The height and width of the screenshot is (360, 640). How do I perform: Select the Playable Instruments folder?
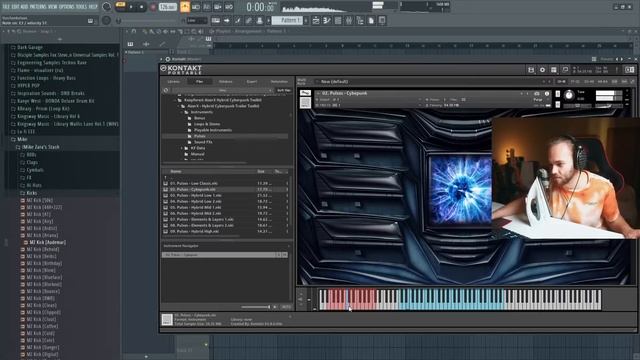(x=213, y=130)
